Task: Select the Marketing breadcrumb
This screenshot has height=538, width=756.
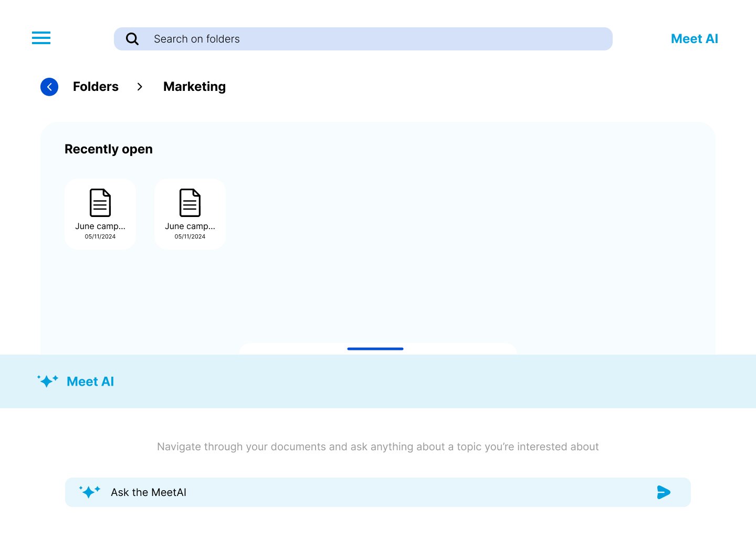Action: [x=194, y=87]
